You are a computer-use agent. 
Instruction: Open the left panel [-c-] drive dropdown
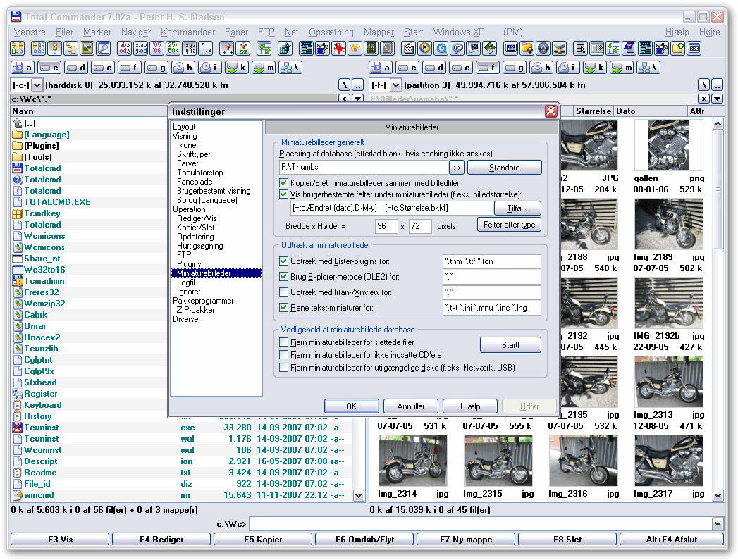click(x=37, y=85)
